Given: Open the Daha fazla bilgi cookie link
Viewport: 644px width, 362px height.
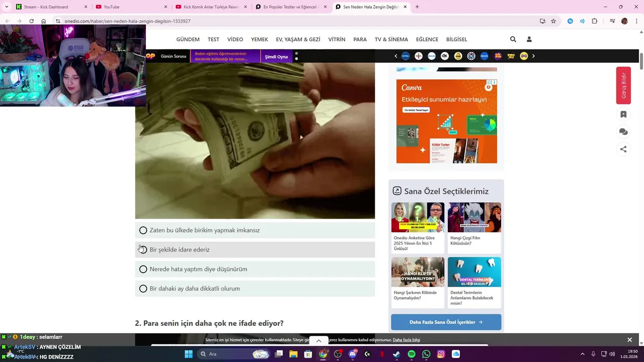Looking at the screenshot, I should [407, 340].
